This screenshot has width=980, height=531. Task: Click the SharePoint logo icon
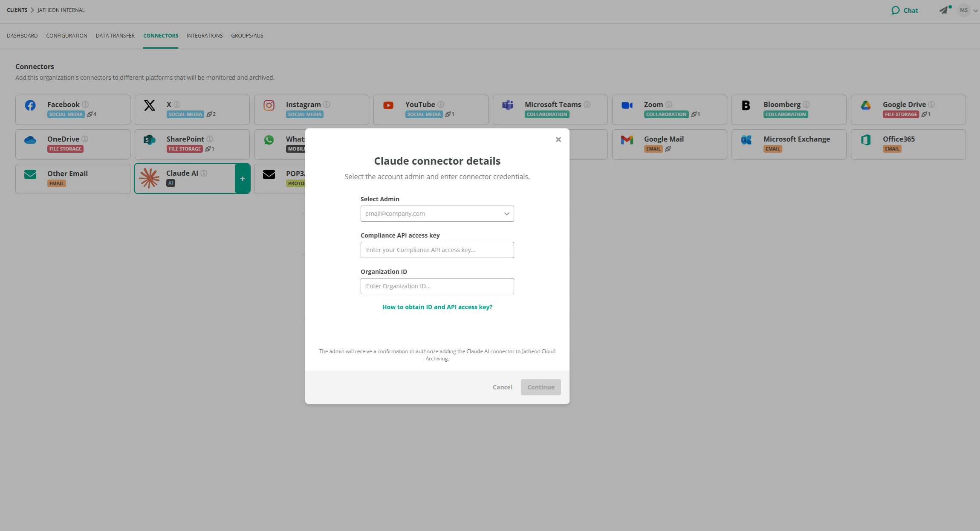[150, 140]
